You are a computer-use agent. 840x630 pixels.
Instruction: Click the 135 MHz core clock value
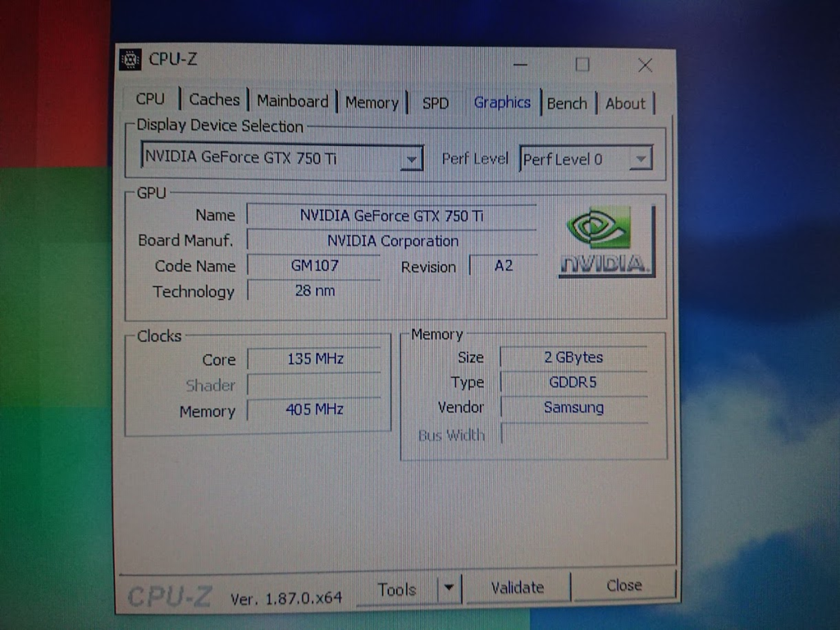click(x=315, y=359)
